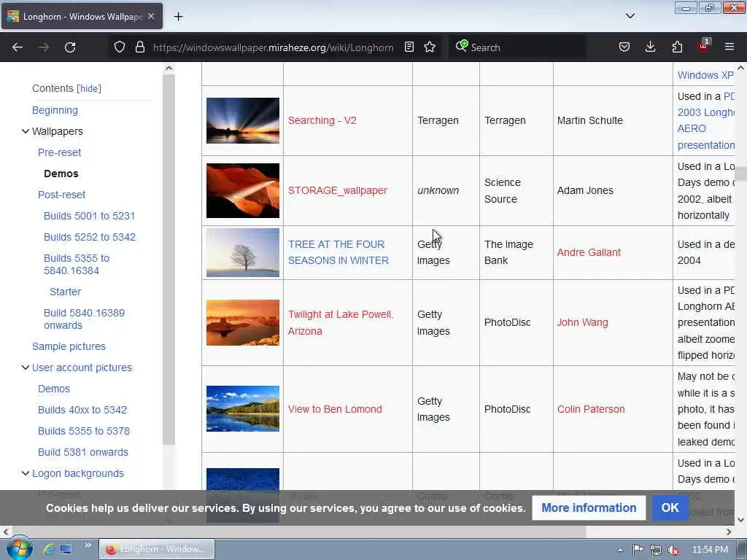
Task: Open Build 5840.16389 onwards section
Action: [84, 319]
